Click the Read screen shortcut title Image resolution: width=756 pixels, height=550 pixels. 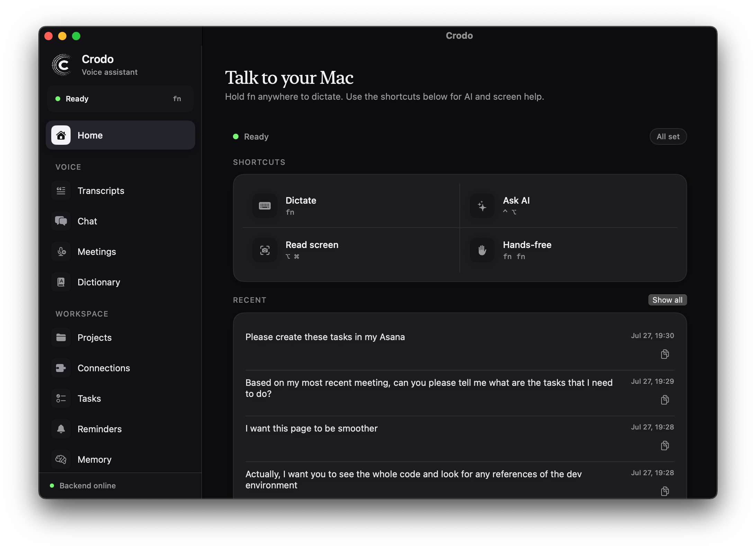pos(312,245)
